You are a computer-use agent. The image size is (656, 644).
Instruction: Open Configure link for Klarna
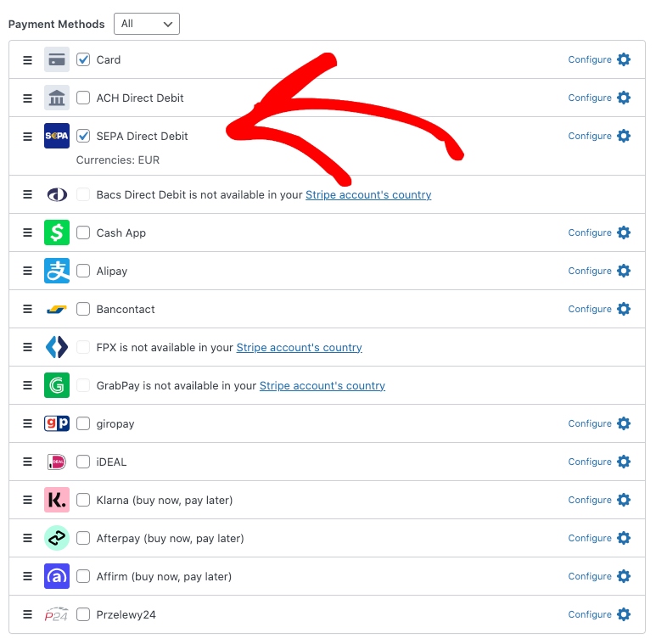tap(590, 500)
